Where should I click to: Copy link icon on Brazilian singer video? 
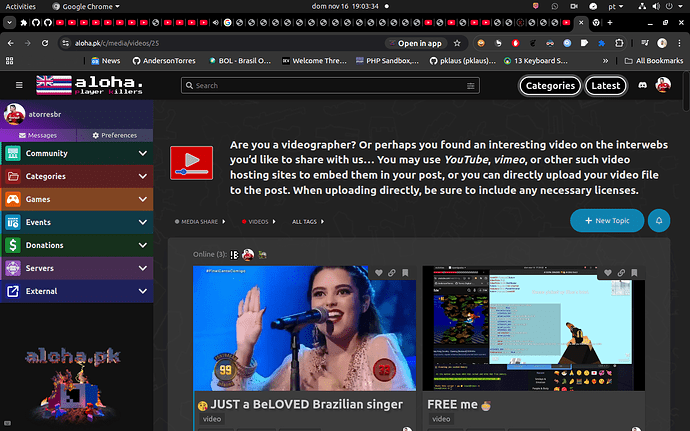tap(393, 273)
